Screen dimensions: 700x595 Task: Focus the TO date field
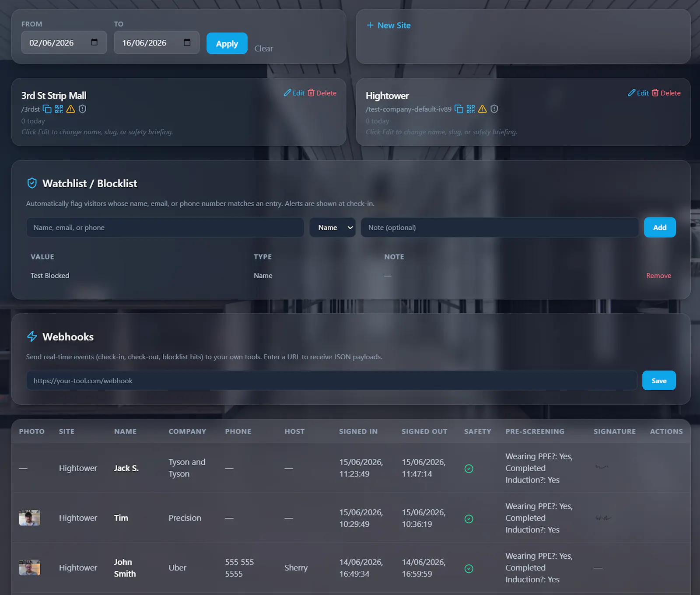pos(157,42)
